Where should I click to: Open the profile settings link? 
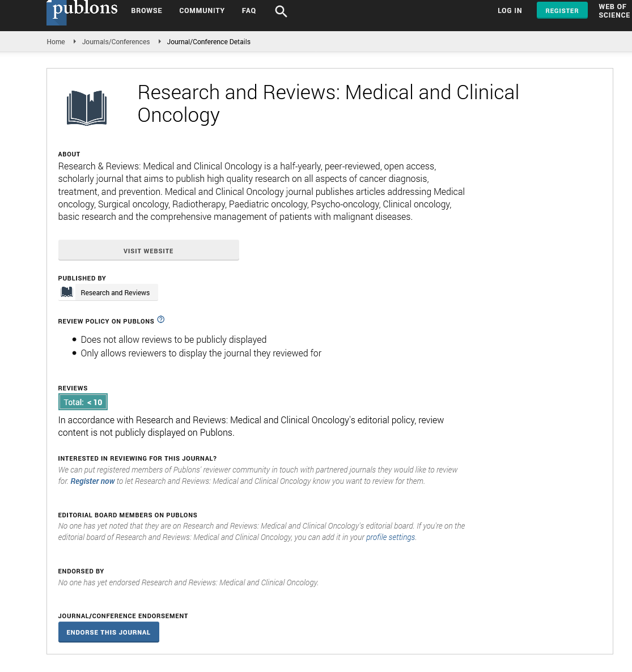(391, 537)
